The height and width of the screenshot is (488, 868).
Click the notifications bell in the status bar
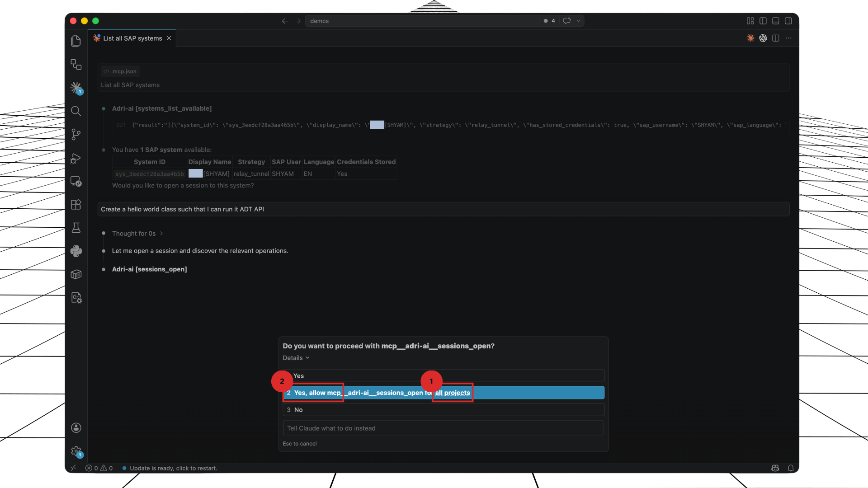pos(791,468)
